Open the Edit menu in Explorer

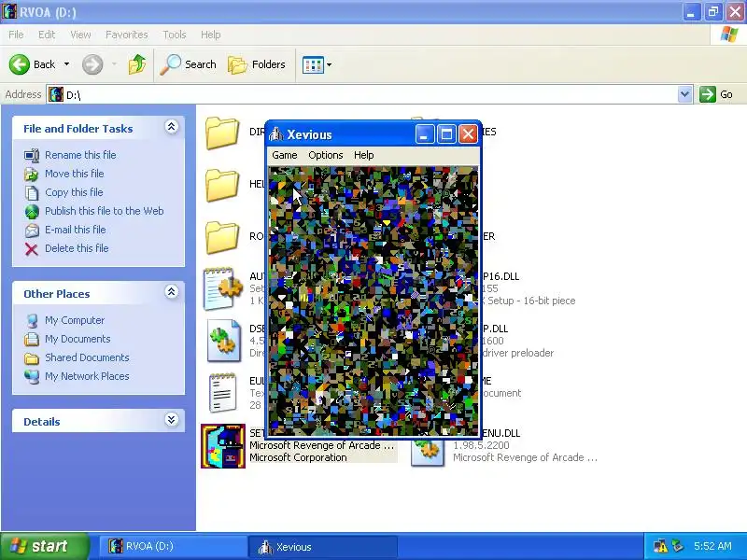pyautogui.click(x=47, y=35)
